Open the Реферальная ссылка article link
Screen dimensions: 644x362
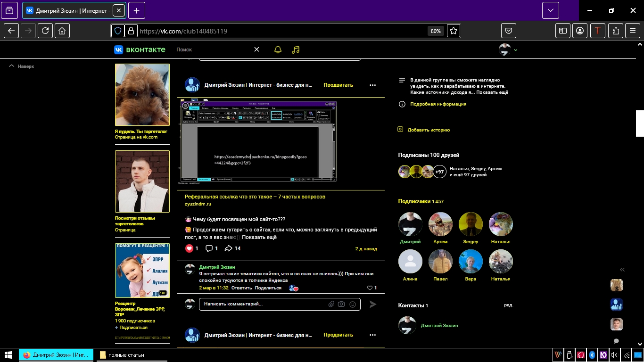point(255,197)
